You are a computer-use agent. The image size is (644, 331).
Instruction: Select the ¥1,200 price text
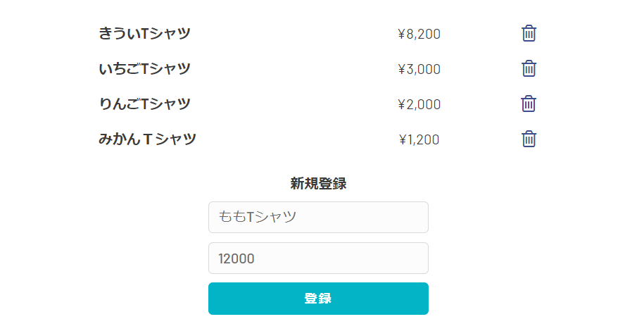coord(419,139)
